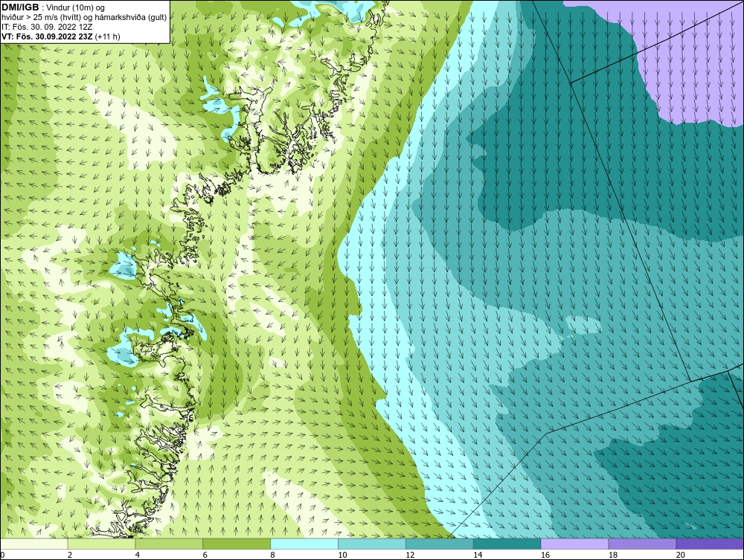Click the legend label 12
This screenshot has width=744, height=560.
[x=409, y=555]
